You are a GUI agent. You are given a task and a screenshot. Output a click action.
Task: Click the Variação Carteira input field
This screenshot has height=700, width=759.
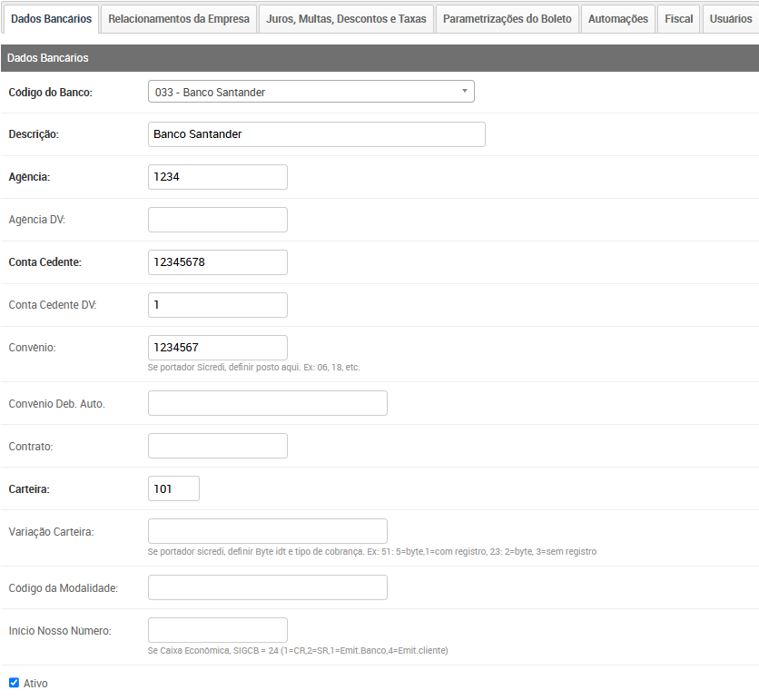[x=267, y=531]
